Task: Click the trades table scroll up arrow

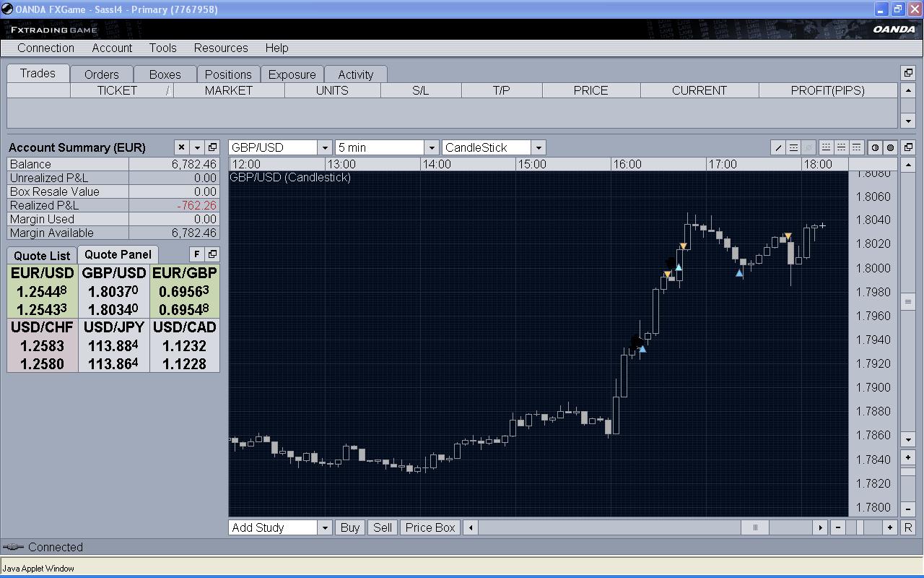Action: pos(908,90)
